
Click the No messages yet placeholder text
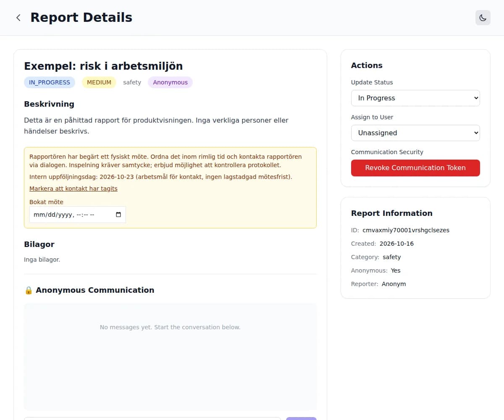170,327
